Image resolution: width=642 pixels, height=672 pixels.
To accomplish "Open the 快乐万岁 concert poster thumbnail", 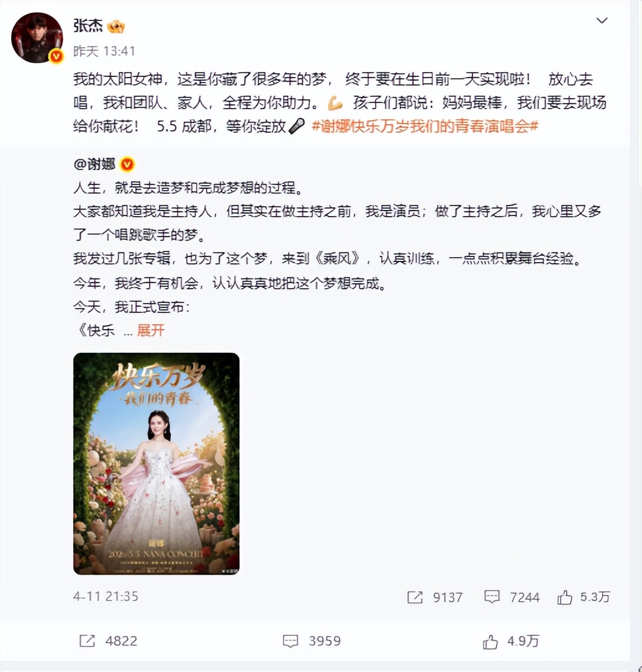I will pos(156,463).
